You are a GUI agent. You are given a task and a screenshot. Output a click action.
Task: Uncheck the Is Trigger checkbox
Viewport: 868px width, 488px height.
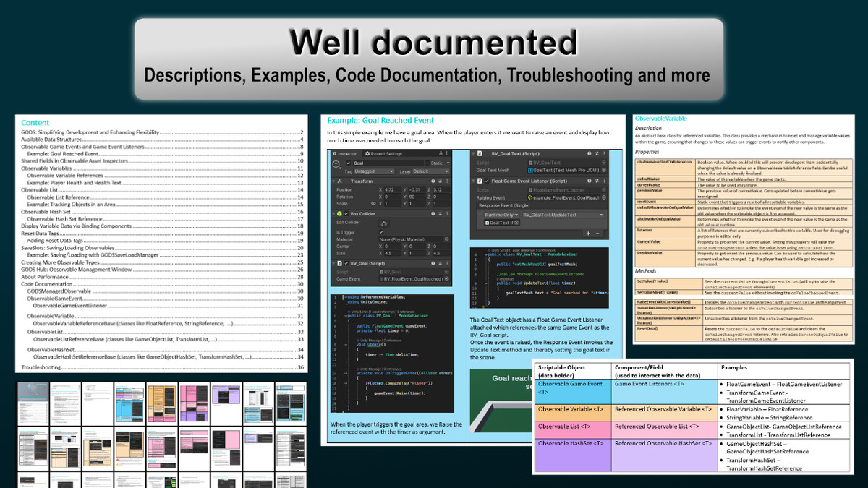[381, 232]
